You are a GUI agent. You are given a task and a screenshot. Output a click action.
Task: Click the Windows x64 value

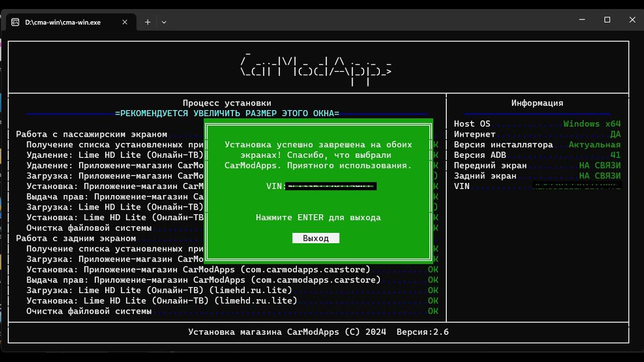pos(592,124)
